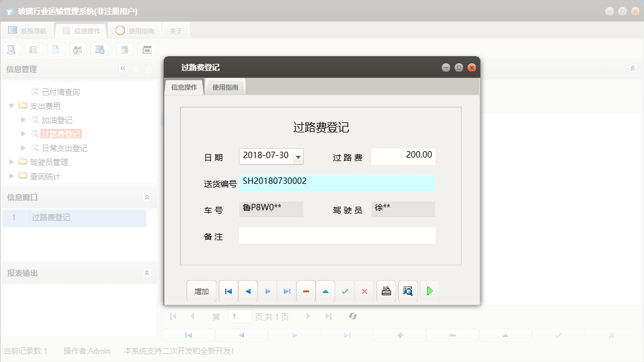644x362 pixels.
Task: Click the 增加 button to add a record
Action: click(202, 291)
